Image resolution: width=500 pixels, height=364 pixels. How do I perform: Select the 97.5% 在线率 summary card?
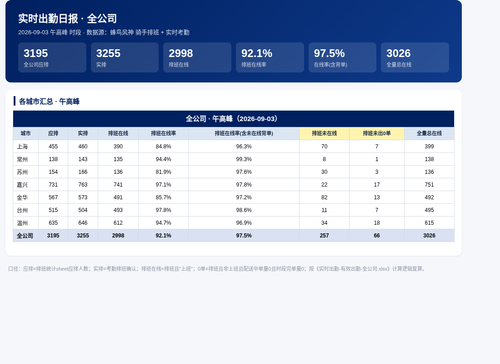pos(342,57)
